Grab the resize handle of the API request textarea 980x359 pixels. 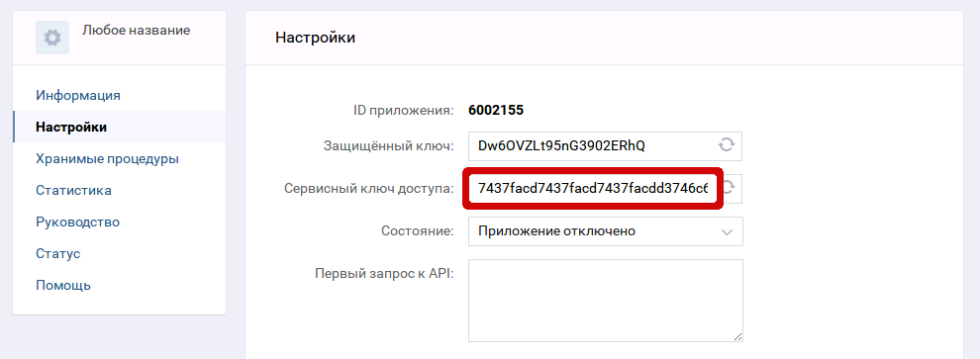[x=737, y=336]
